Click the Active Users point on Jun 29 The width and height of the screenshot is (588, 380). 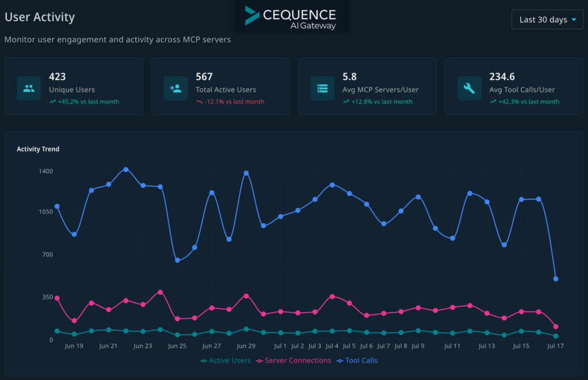[246, 329]
